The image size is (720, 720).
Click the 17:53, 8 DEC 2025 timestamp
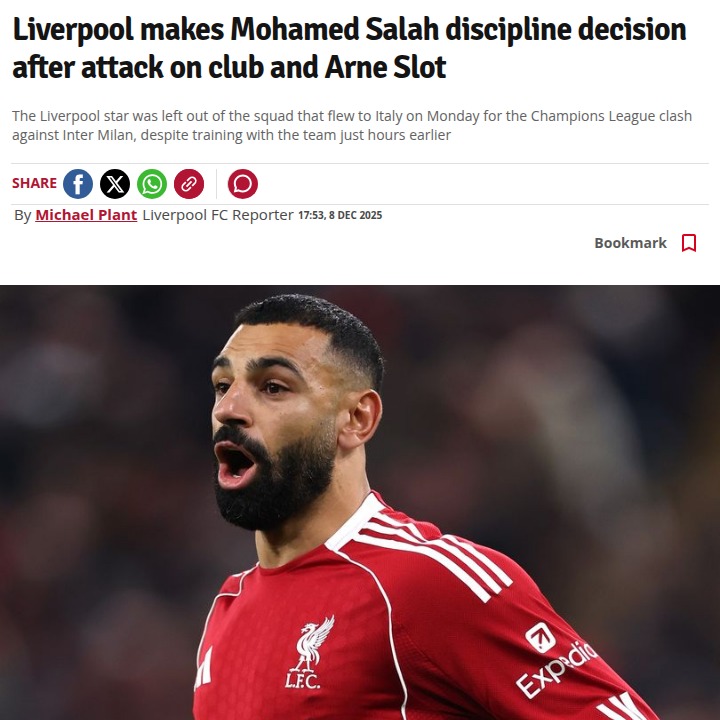click(x=340, y=215)
